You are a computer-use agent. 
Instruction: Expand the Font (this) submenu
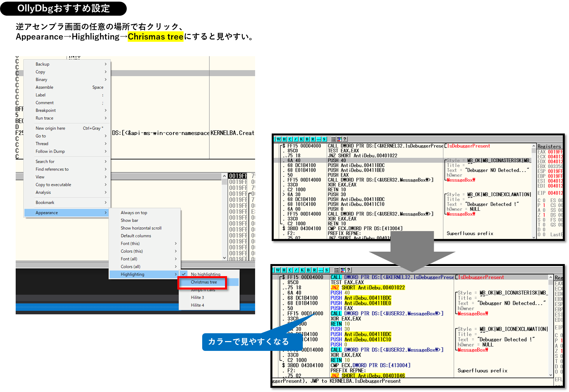pos(145,243)
